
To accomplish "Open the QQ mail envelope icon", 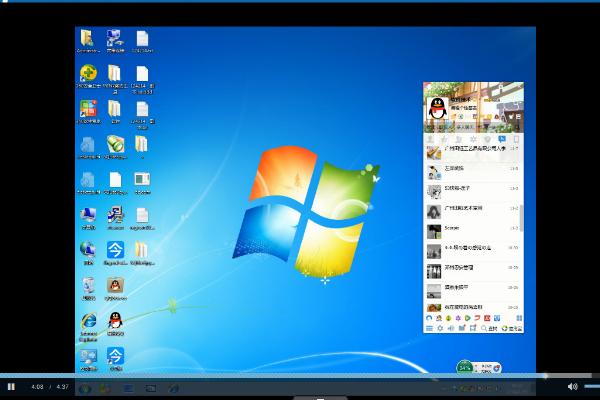I will tap(518, 116).
